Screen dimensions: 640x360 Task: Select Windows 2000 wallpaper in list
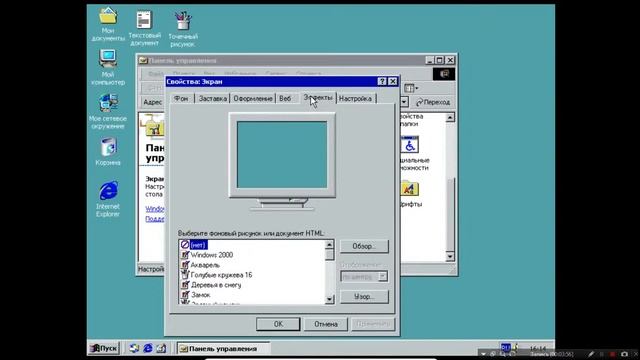[211, 255]
